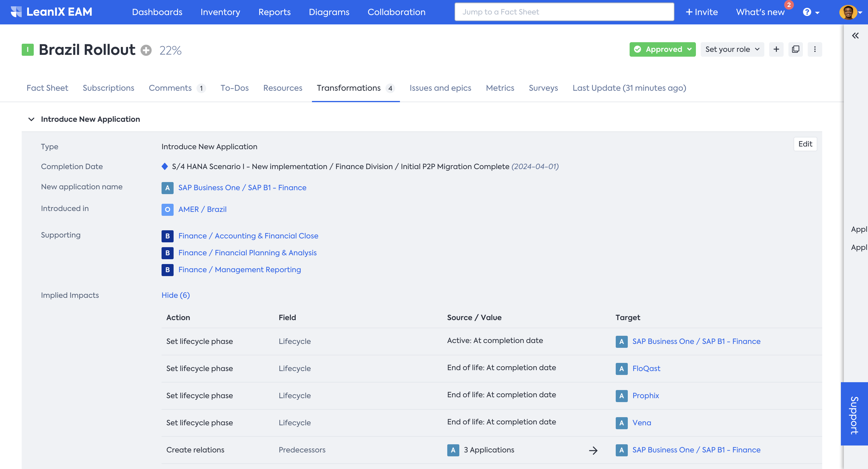Open the FloQast target link
868x469 pixels.
click(x=646, y=369)
